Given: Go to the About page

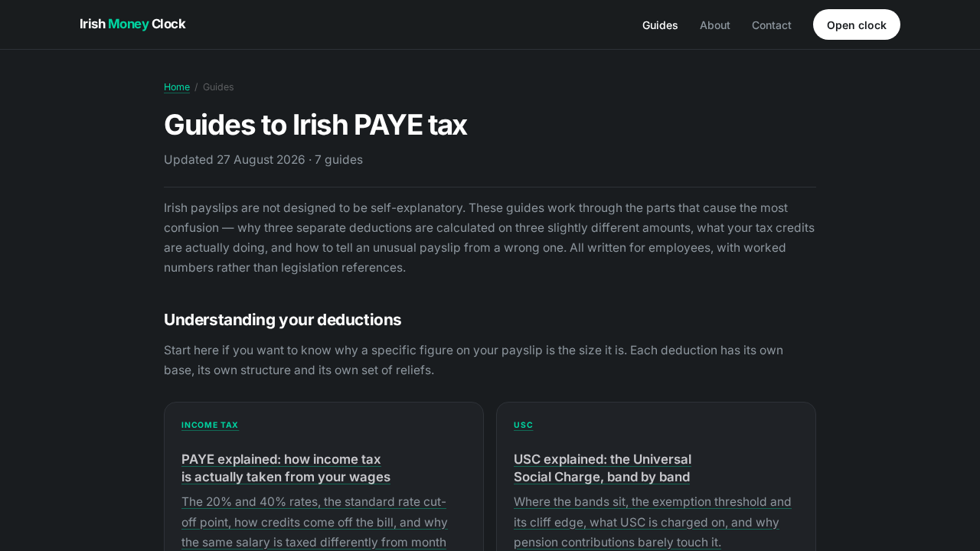Looking at the screenshot, I should click(715, 25).
